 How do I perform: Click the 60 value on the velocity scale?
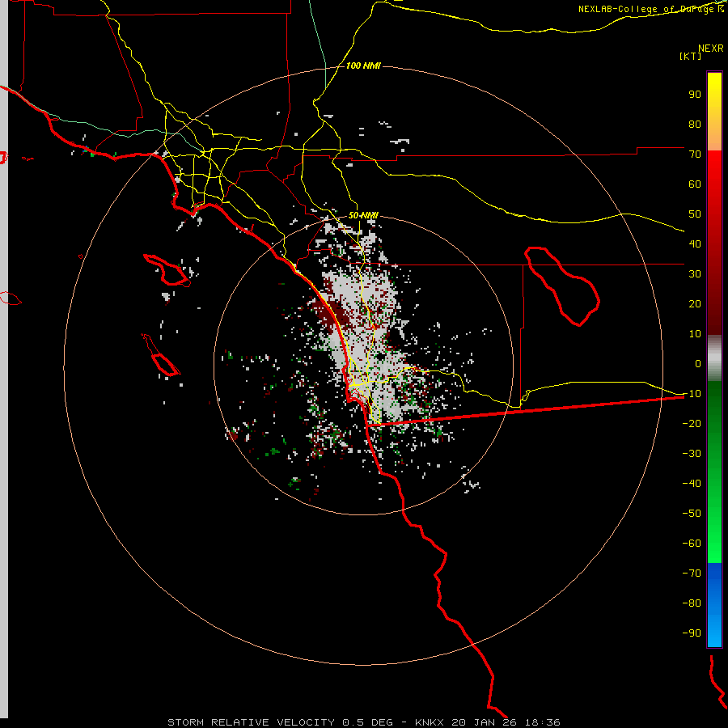point(695,184)
